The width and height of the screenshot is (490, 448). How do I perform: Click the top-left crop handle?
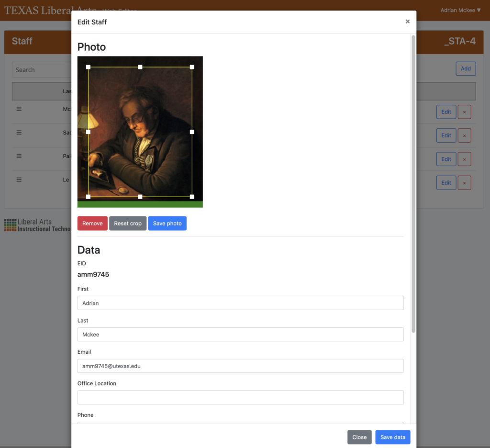88,67
